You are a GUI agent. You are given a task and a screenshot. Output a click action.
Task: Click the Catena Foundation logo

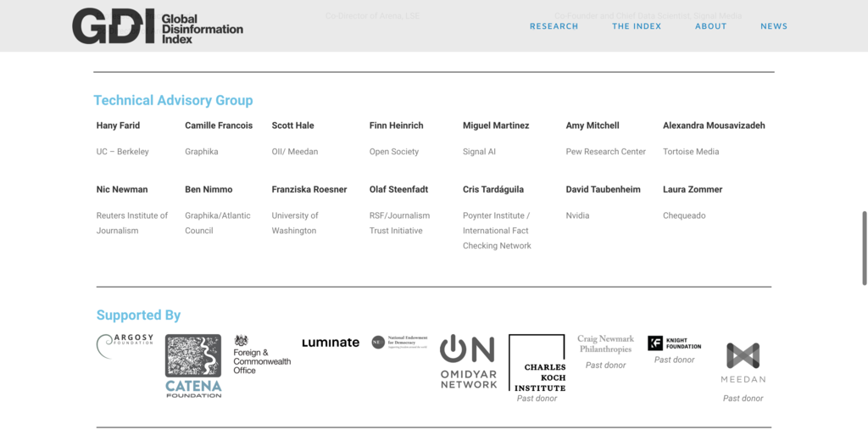[193, 366]
